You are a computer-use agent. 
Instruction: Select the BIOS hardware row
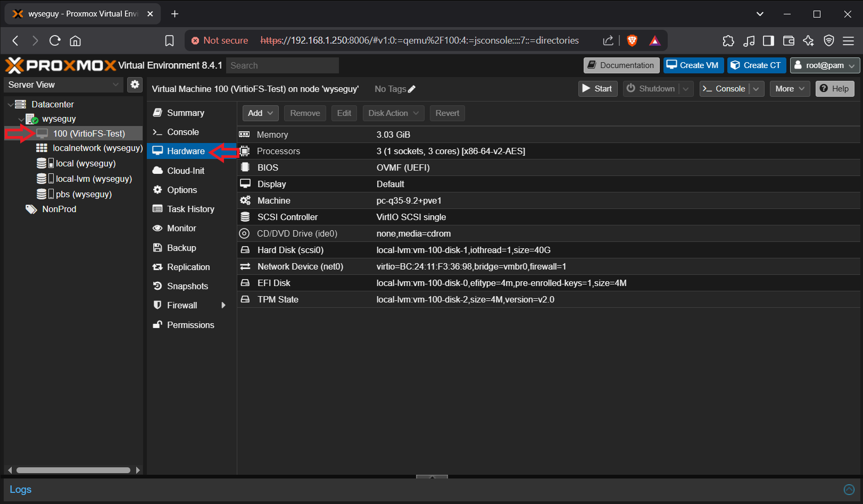tap(549, 167)
